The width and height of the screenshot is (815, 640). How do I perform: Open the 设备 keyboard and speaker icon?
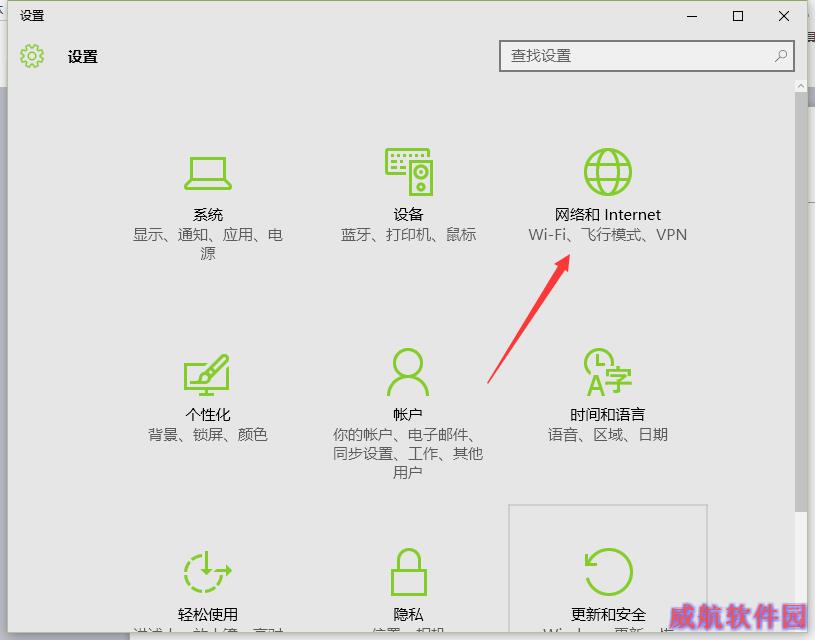(409, 172)
